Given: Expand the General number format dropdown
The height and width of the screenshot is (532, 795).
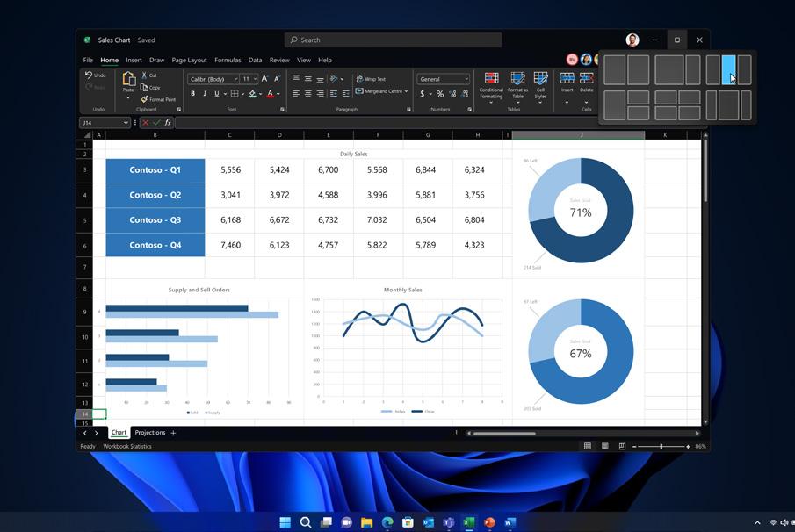Looking at the screenshot, I should point(443,79).
